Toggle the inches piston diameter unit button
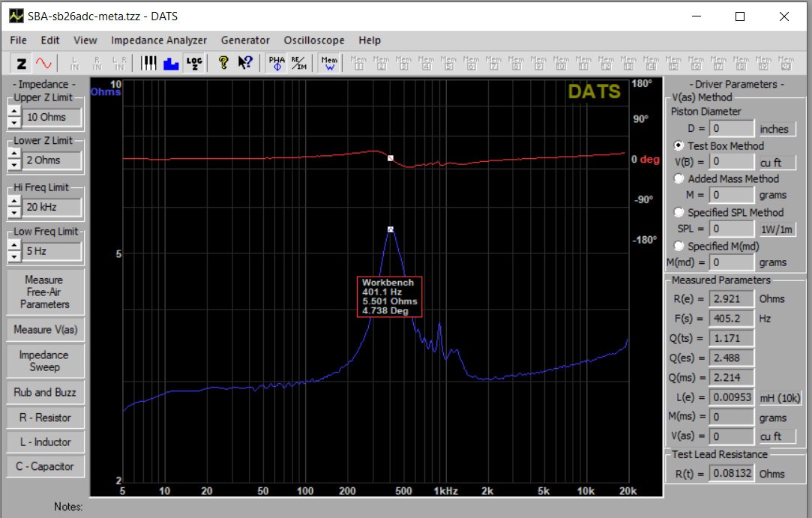Image resolution: width=812 pixels, height=518 pixels. [776, 128]
